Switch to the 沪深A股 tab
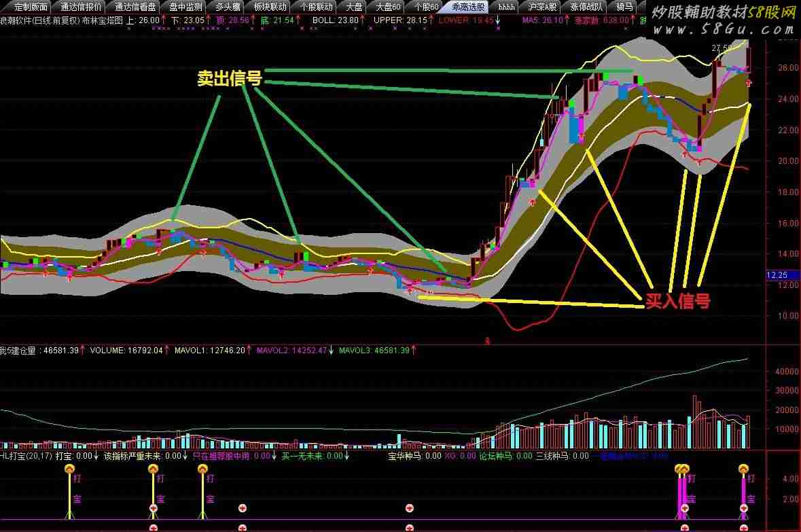 click(542, 7)
